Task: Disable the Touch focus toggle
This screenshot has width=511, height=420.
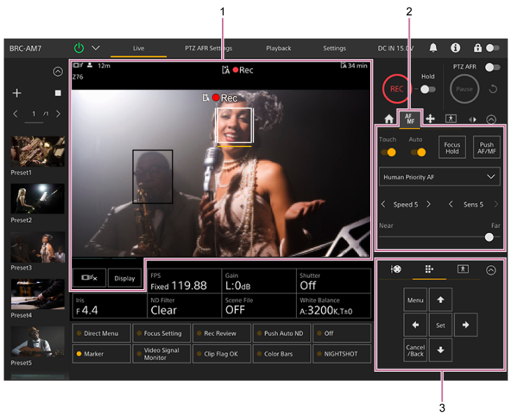Action: (x=388, y=152)
